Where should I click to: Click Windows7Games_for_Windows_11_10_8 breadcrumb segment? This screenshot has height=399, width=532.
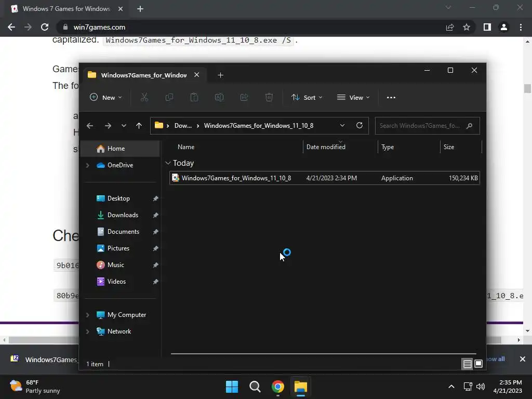[259, 126]
